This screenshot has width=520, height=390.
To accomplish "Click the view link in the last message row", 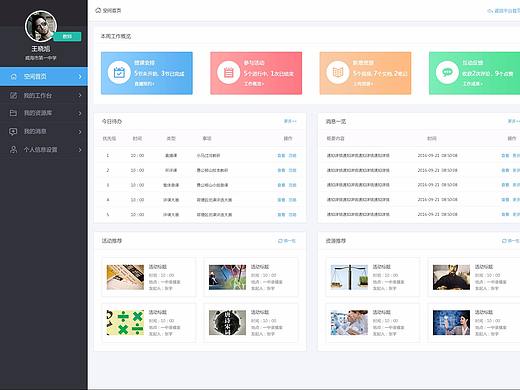I will tap(505, 214).
